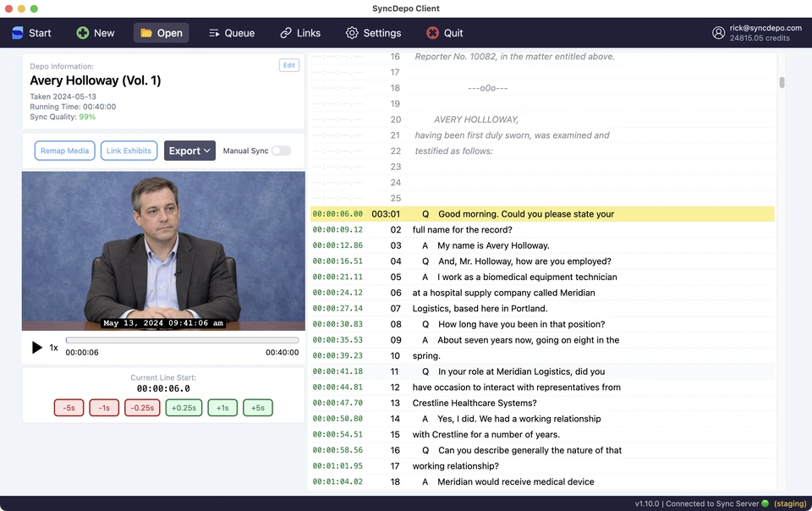Click the Links chain icon

coord(286,33)
